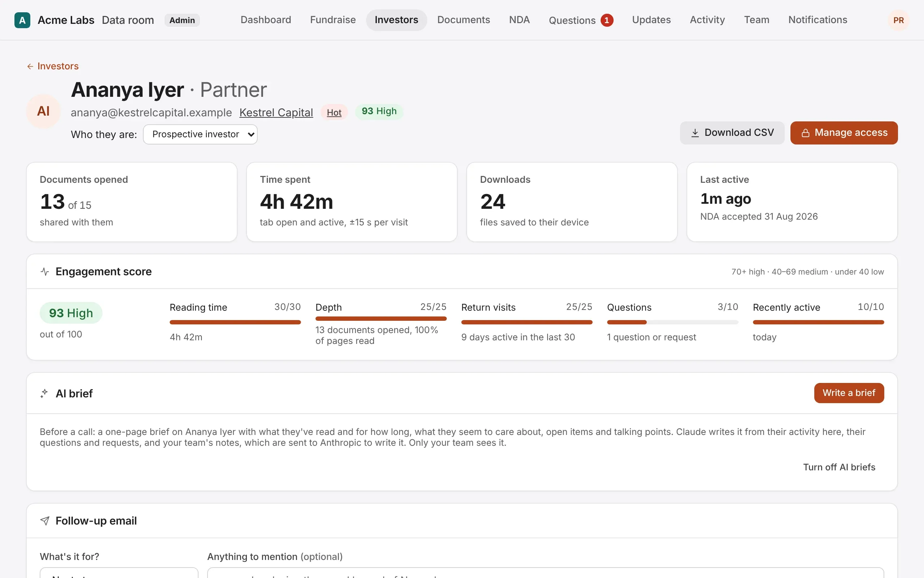Open the Fundraise tab
This screenshot has width=924, height=578.
332,20
